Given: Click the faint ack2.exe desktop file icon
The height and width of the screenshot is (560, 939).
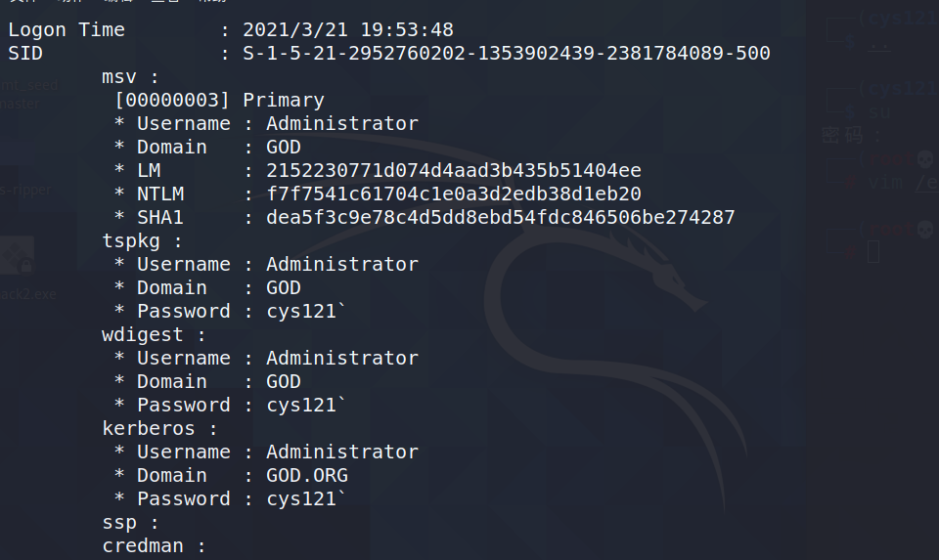Looking at the screenshot, I should point(17,255).
